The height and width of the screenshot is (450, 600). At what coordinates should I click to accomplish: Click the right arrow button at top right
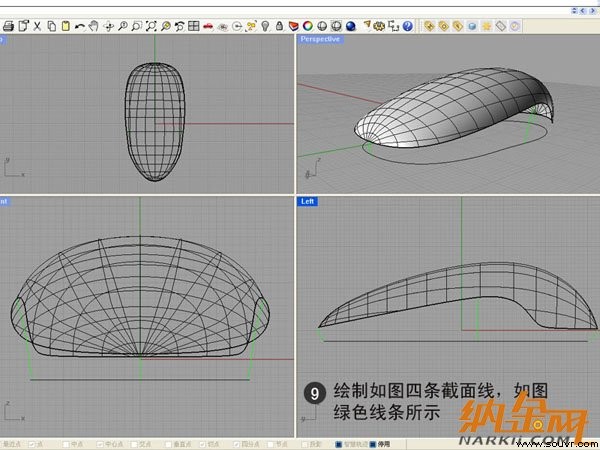(x=593, y=11)
